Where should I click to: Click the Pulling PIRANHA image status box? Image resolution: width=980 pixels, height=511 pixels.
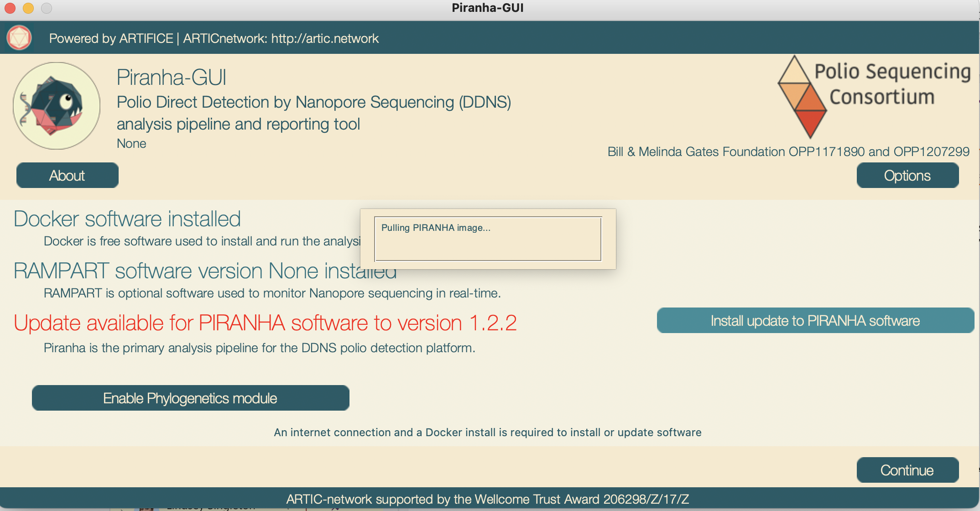coord(488,239)
